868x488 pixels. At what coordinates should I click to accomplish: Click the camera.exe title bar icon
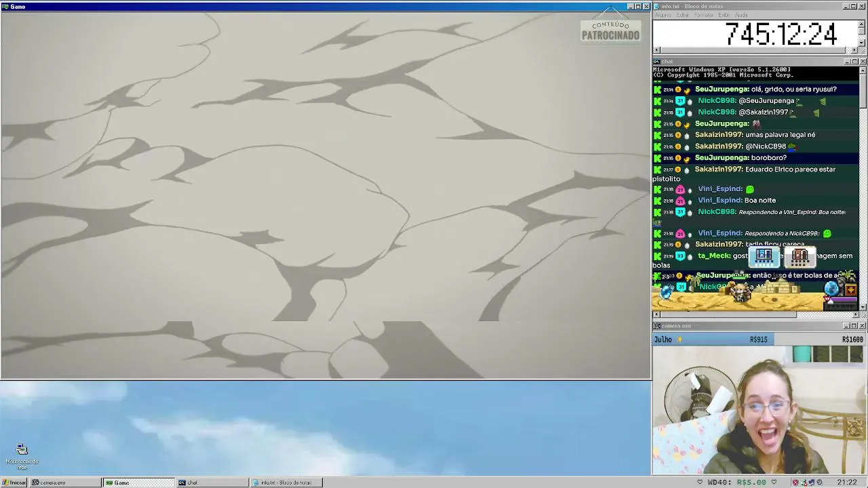pyautogui.click(x=657, y=326)
